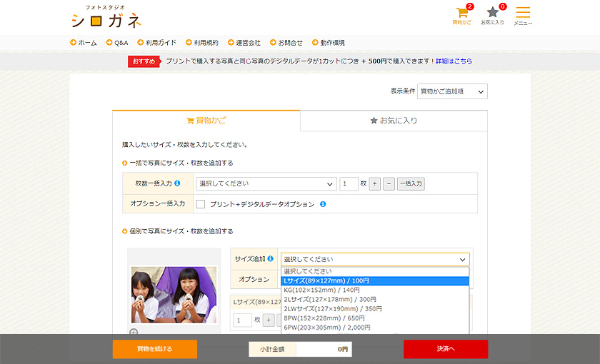
Task: Open the shopping cart icon in header
Action: point(462,15)
